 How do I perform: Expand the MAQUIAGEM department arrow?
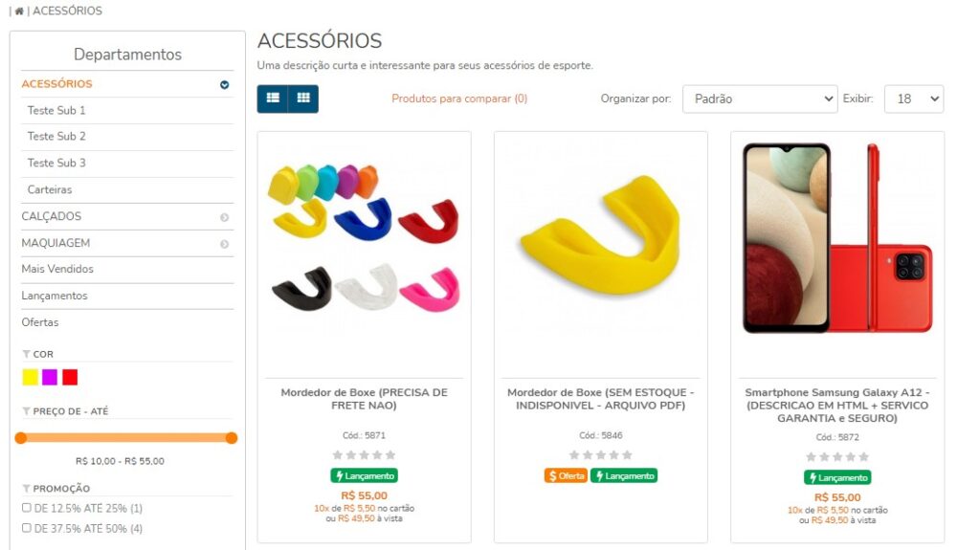(224, 244)
